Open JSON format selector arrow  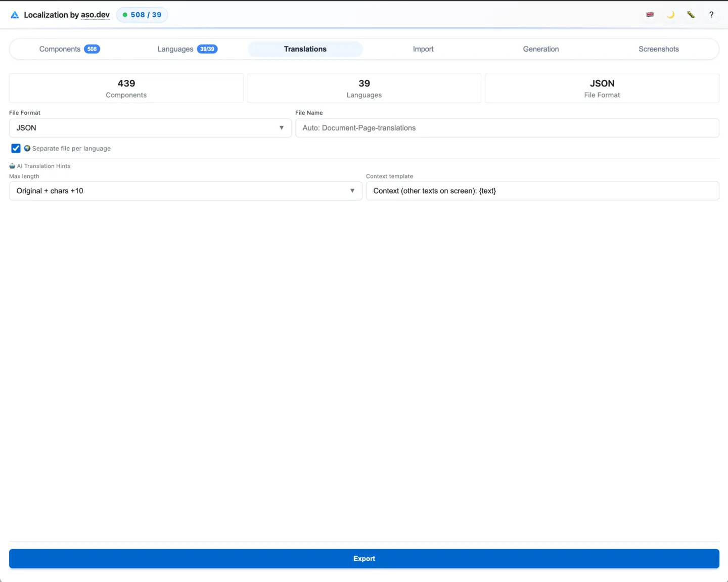(x=282, y=128)
